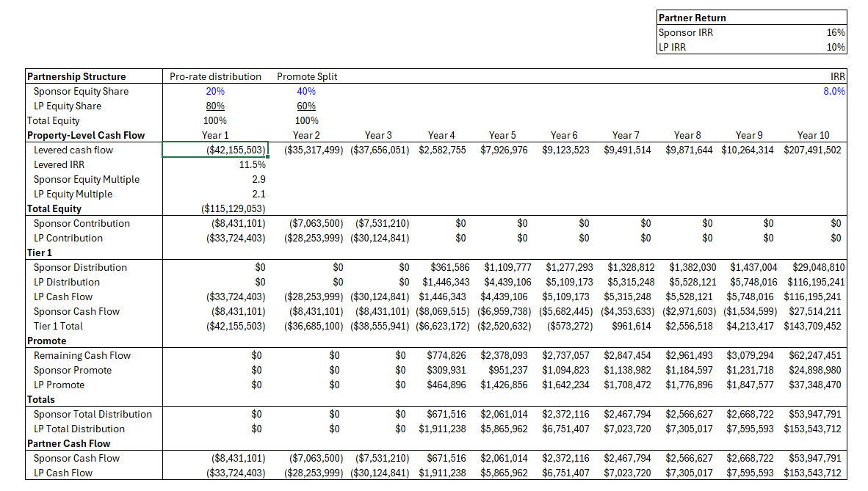868x491 pixels.
Task: Click the Year 10 levered cash flow $207,491,502
Action: coord(812,150)
